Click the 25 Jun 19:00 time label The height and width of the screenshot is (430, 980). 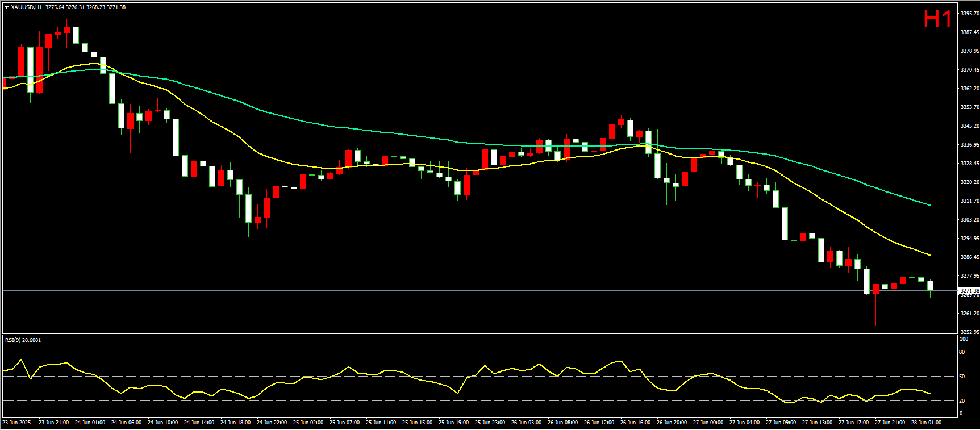[454, 422]
